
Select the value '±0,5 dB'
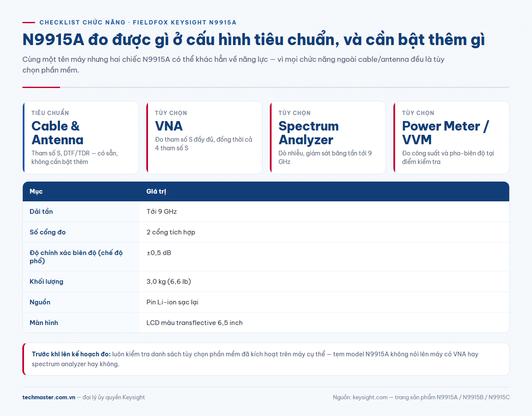coord(159,253)
